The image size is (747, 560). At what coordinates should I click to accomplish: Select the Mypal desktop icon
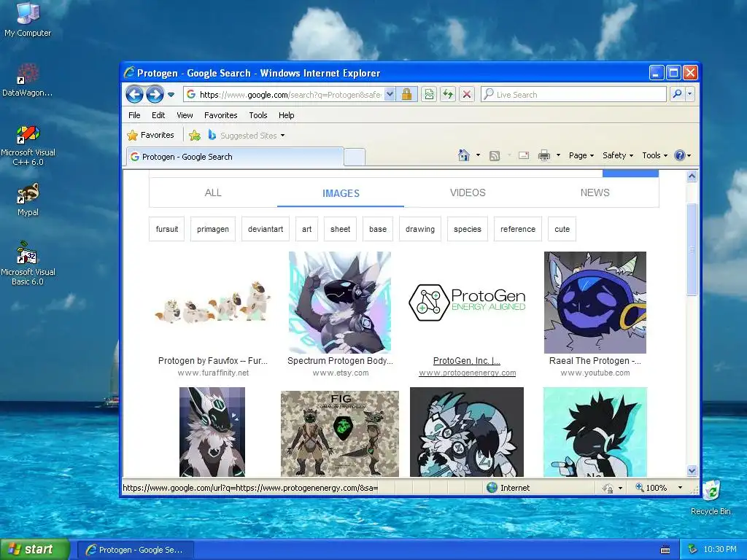28,200
